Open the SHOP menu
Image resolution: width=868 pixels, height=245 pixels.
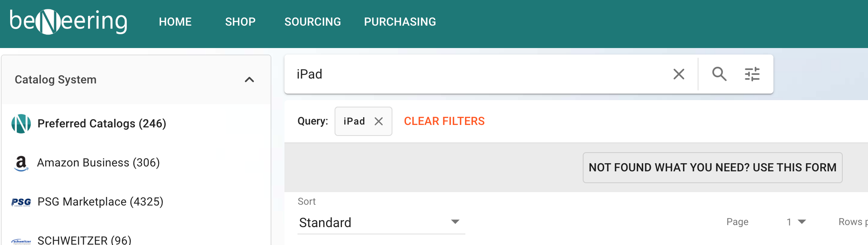[240, 22]
